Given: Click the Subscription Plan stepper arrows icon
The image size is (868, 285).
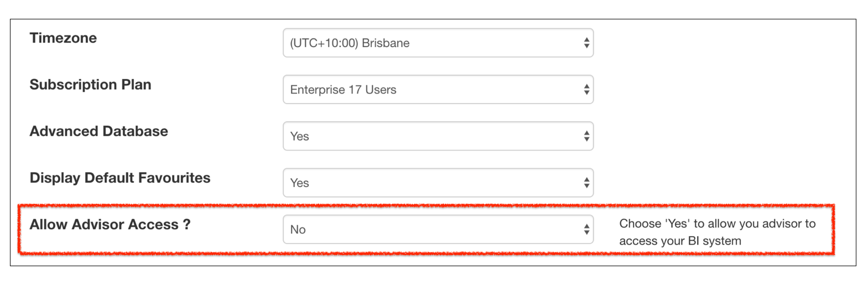Looking at the screenshot, I should click(587, 89).
